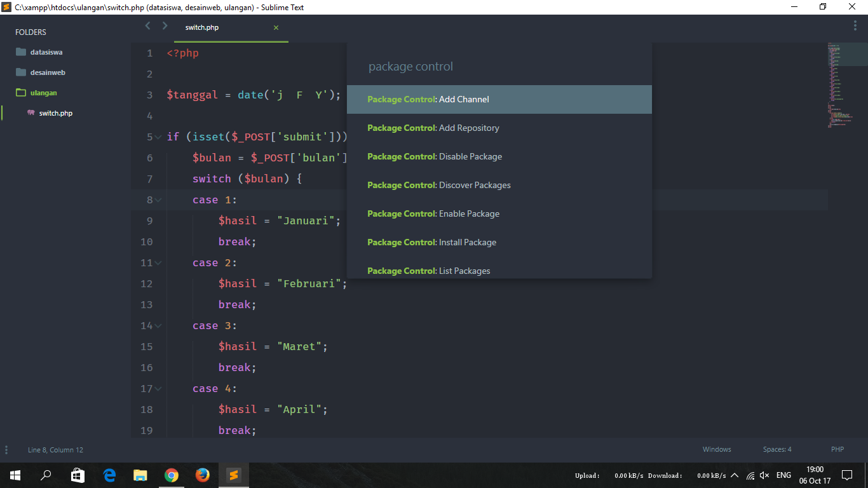Open the clock and date flyout
The height and width of the screenshot is (488, 868).
coord(815,475)
